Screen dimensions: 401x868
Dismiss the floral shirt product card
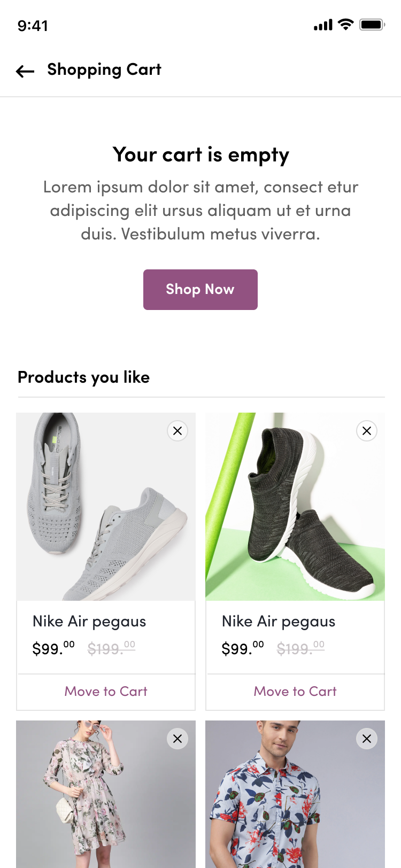(367, 739)
